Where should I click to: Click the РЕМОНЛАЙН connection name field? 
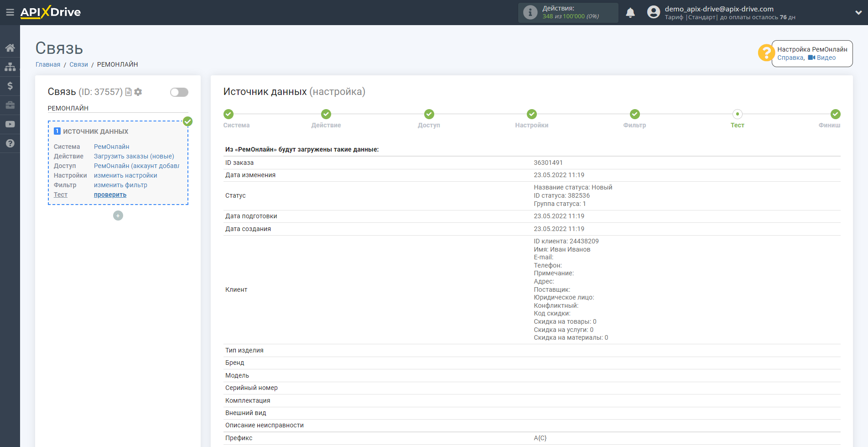click(118, 108)
